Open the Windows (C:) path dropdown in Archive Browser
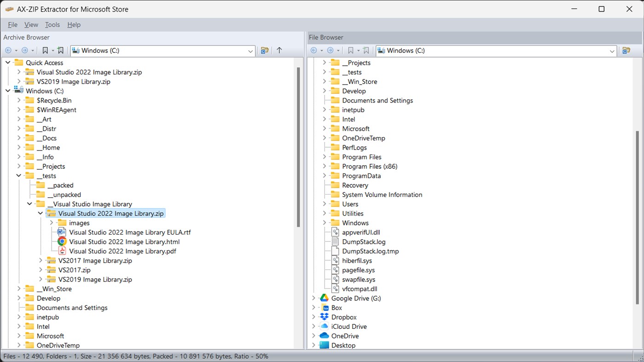Image resolution: width=644 pixels, height=362 pixels. click(x=251, y=51)
